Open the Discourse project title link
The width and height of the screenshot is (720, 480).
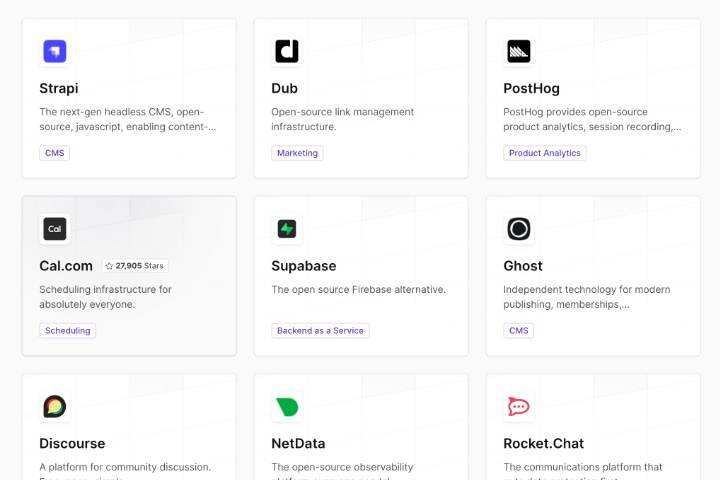pos(72,443)
